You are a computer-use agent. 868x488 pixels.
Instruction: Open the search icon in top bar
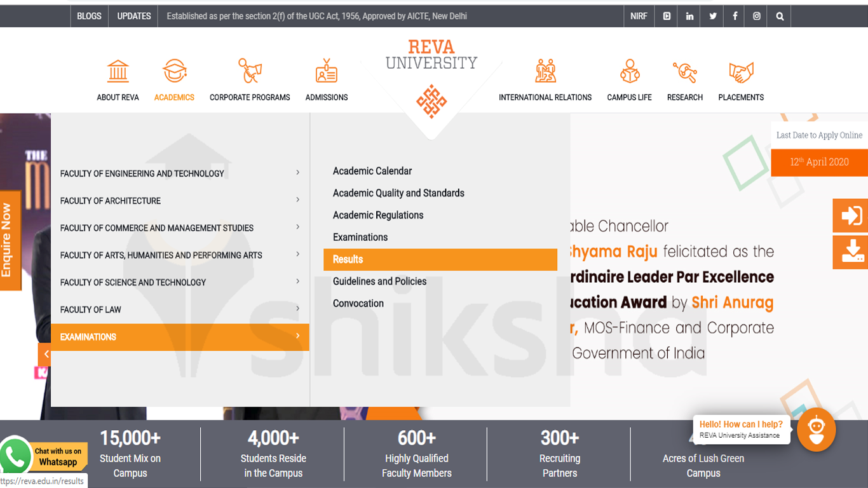(x=779, y=16)
